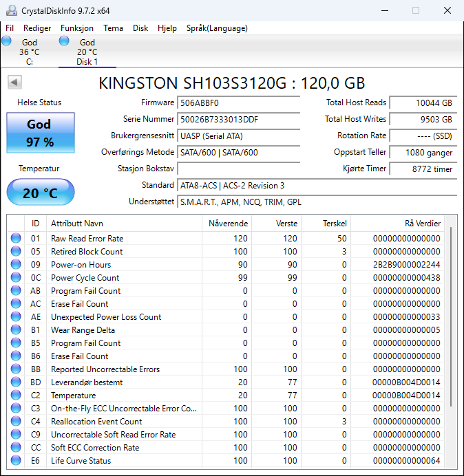Click status orb of Soft ECC Correction Rate
Screen dimensions: 464x476
[x=16, y=447]
